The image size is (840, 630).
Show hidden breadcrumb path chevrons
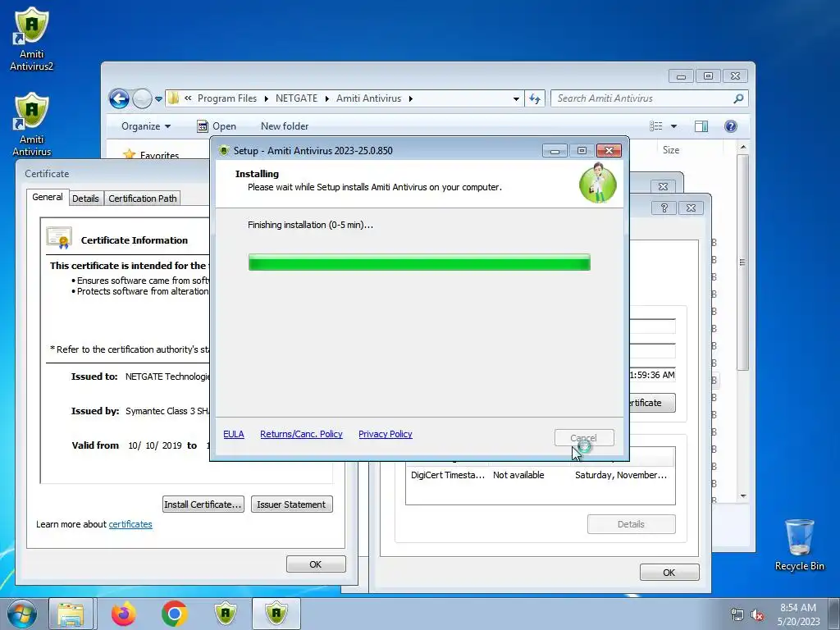coord(188,98)
